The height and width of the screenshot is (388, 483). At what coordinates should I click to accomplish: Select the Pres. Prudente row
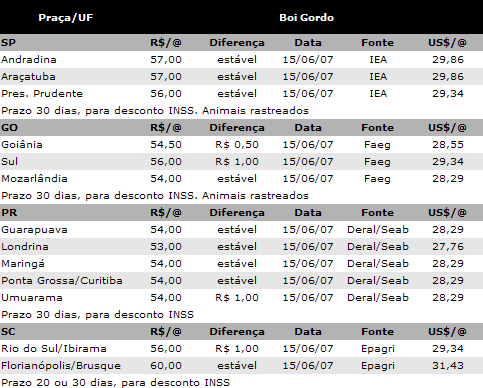tap(241, 94)
